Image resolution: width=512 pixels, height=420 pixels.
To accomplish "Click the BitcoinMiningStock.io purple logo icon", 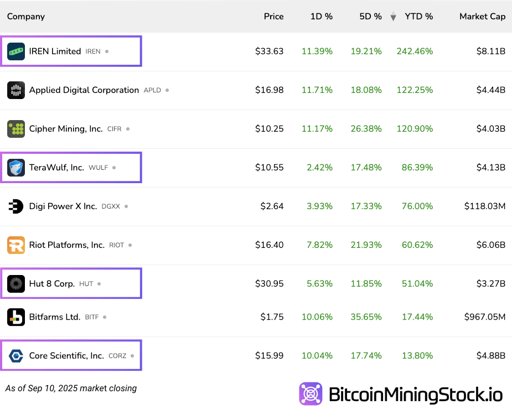I will pyautogui.click(x=311, y=394).
